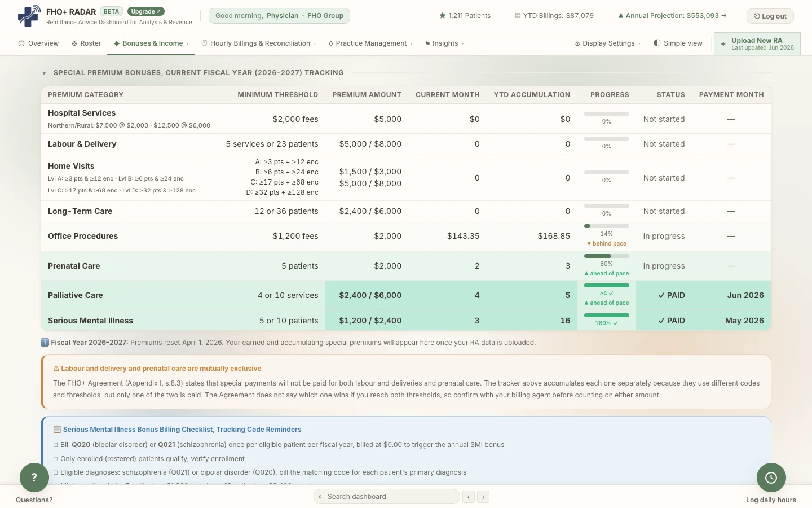Click the Upgrade badge button
This screenshot has width=812, height=508.
click(146, 11)
